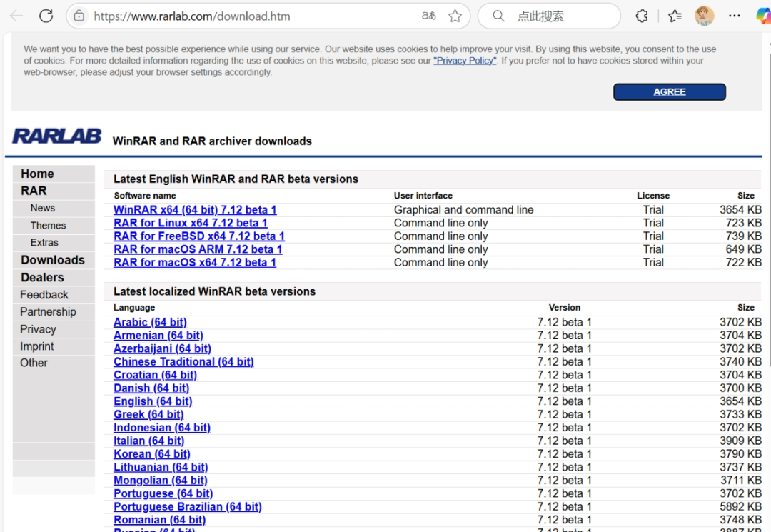This screenshot has width=771, height=532.
Task: Download Armenian (64 bit) version
Action: pyautogui.click(x=158, y=336)
